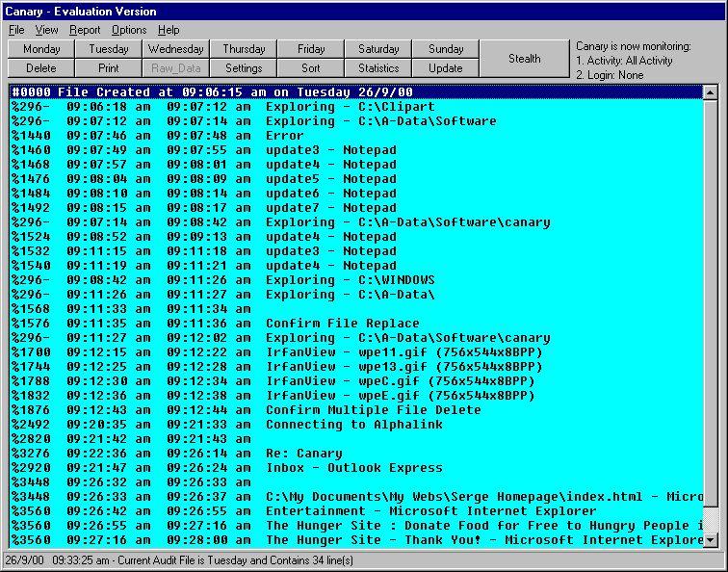Viewport: 728px width, 572px height.
Task: Open the Help menu
Action: 169,30
